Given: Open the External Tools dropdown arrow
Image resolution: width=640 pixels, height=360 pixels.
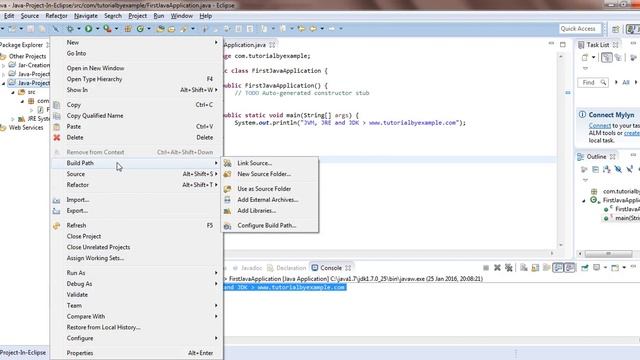Looking at the screenshot, I should (x=116, y=29).
